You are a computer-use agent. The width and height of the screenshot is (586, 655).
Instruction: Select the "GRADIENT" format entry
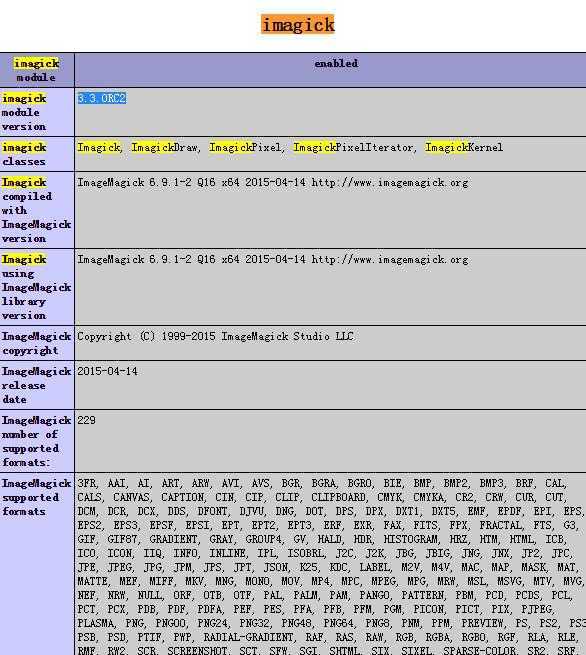coord(173,539)
